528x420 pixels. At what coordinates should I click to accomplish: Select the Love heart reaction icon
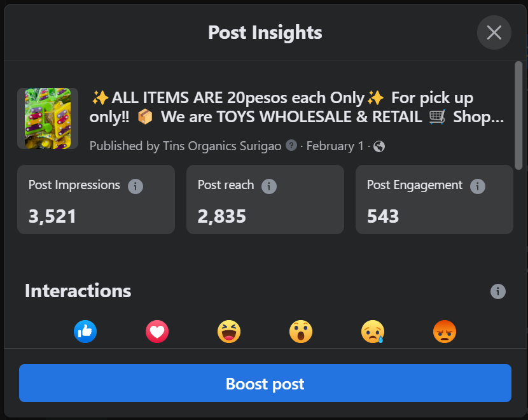coord(157,332)
